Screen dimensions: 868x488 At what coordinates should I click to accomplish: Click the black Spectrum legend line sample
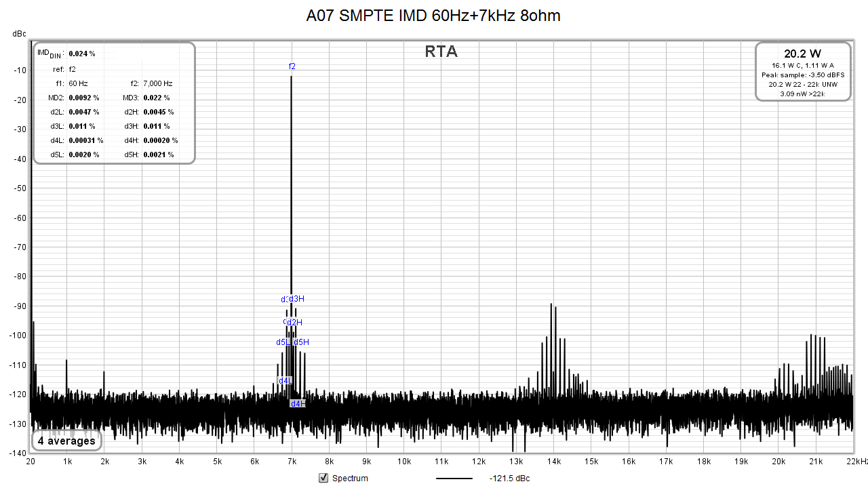[454, 479]
